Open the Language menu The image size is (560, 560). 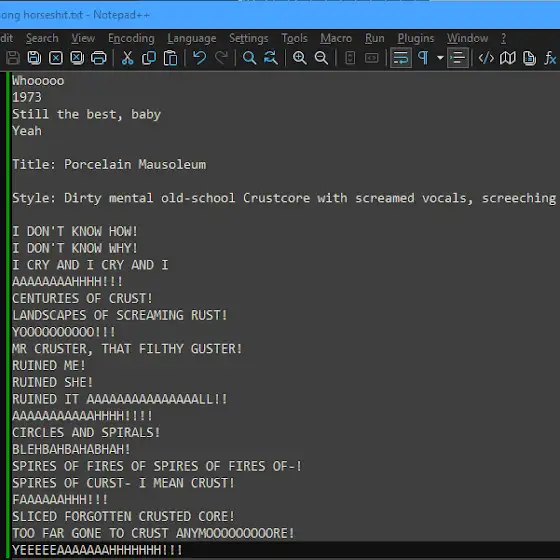tap(191, 38)
